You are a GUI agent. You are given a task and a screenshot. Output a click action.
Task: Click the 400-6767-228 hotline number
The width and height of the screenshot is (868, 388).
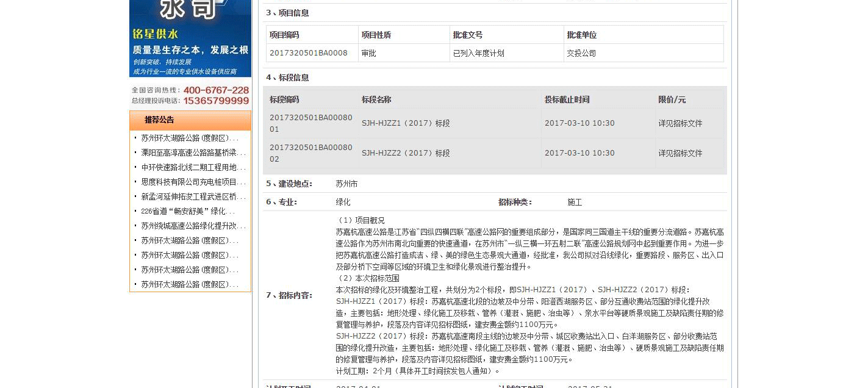216,90
